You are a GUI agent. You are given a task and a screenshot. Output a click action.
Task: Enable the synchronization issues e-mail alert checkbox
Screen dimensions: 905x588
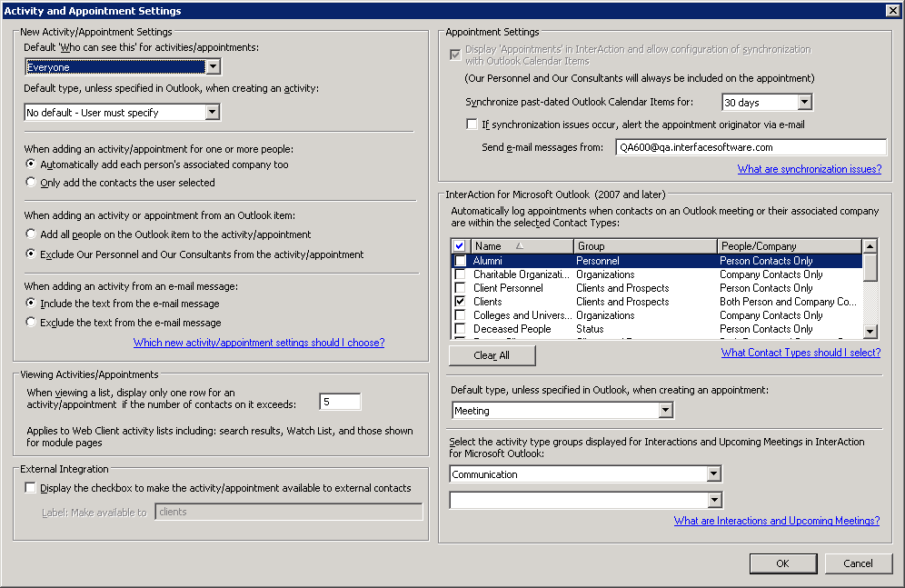coord(471,125)
